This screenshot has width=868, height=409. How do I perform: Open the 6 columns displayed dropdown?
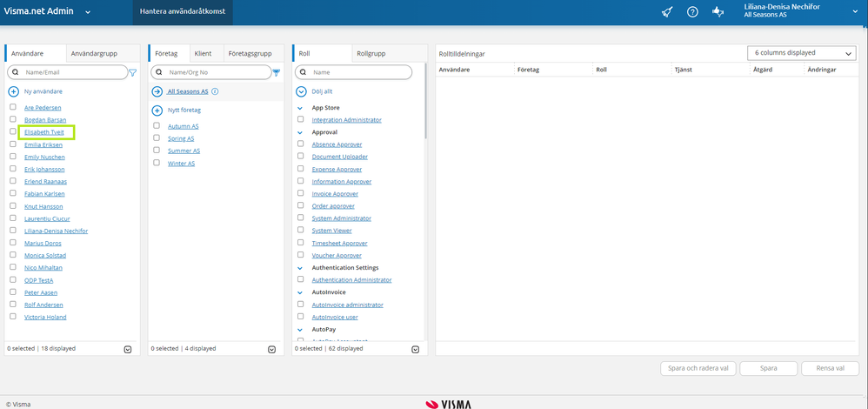(800, 53)
